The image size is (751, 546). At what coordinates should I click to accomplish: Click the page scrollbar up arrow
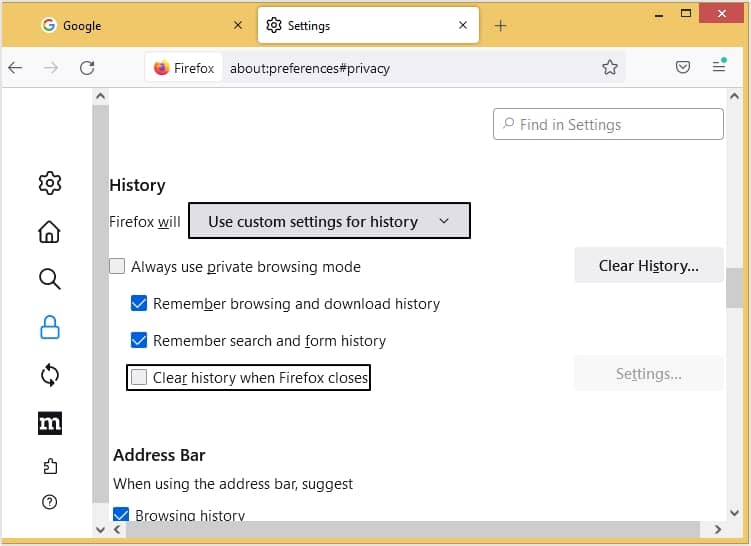734,96
